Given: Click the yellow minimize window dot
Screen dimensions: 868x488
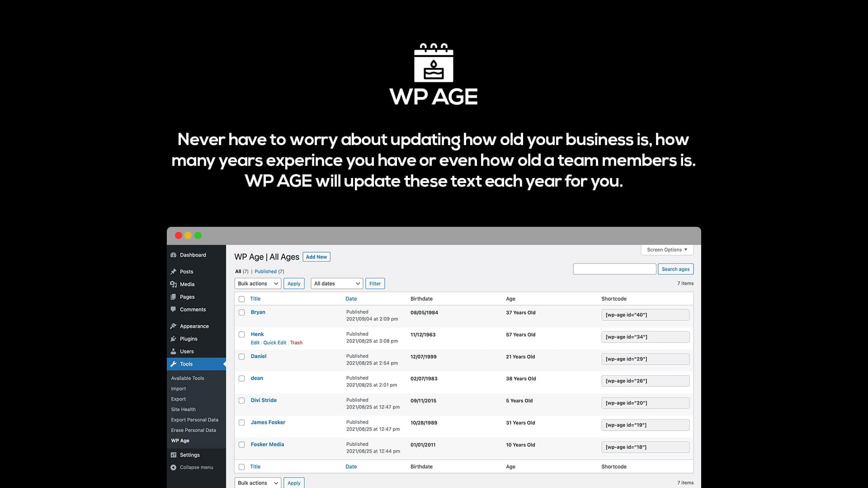Looking at the screenshot, I should click(188, 235).
